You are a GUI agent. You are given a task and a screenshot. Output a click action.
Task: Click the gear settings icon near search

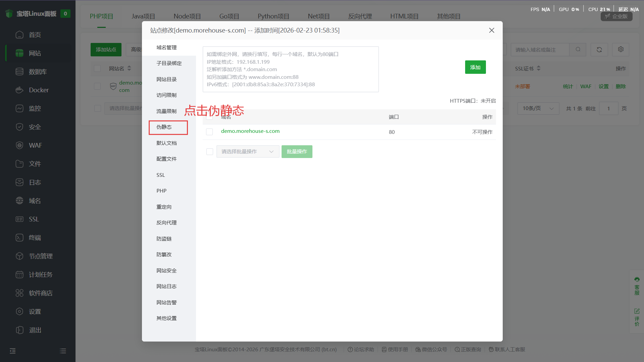(621, 49)
